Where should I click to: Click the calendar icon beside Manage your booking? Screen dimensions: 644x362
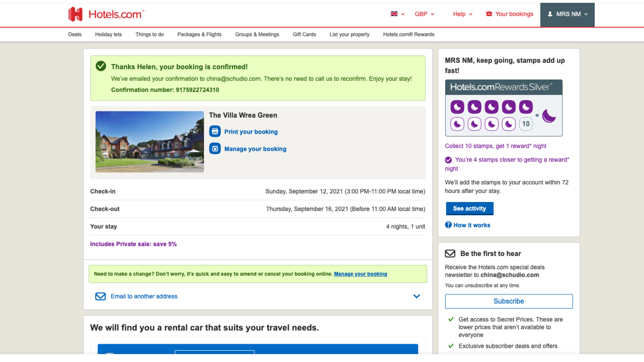coord(215,149)
